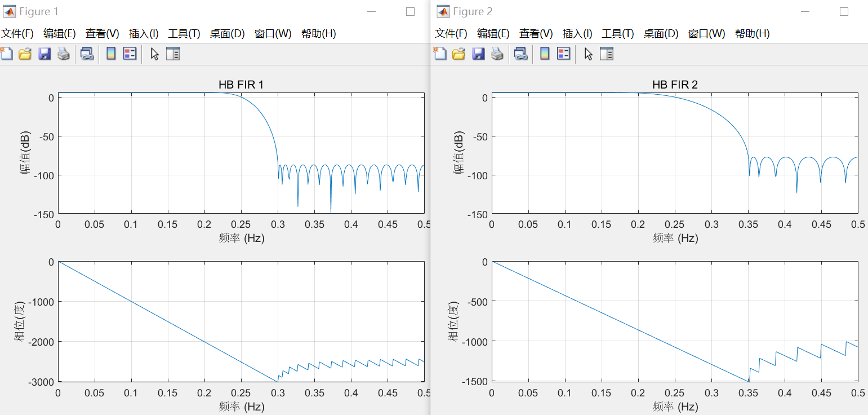Enable linked plots in Figure 1
This screenshot has width=868, height=415.
pyautogui.click(x=86, y=54)
